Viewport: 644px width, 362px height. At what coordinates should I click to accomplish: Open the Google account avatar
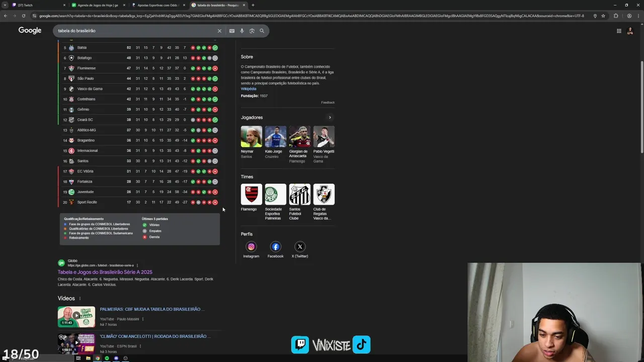coord(630,31)
